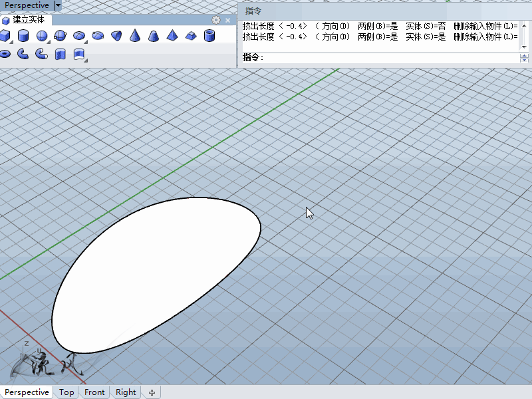Select the Torus tool
The image size is (532, 399).
click(5, 54)
